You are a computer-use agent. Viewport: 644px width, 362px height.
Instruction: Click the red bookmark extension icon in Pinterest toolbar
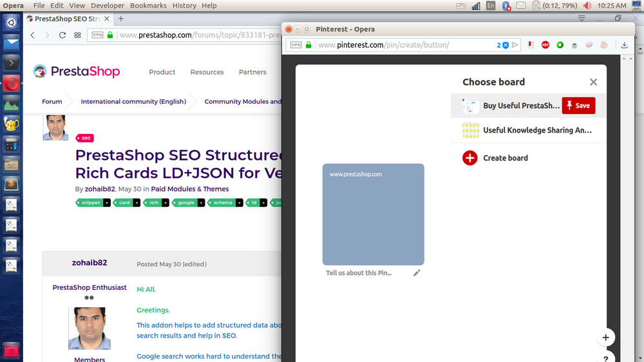tap(531, 45)
